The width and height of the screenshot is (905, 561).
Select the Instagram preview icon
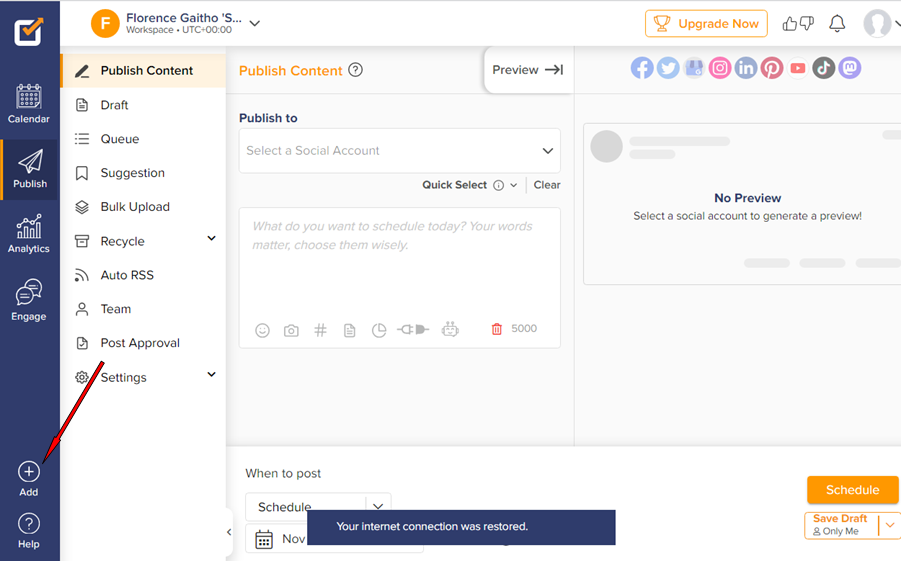point(720,68)
